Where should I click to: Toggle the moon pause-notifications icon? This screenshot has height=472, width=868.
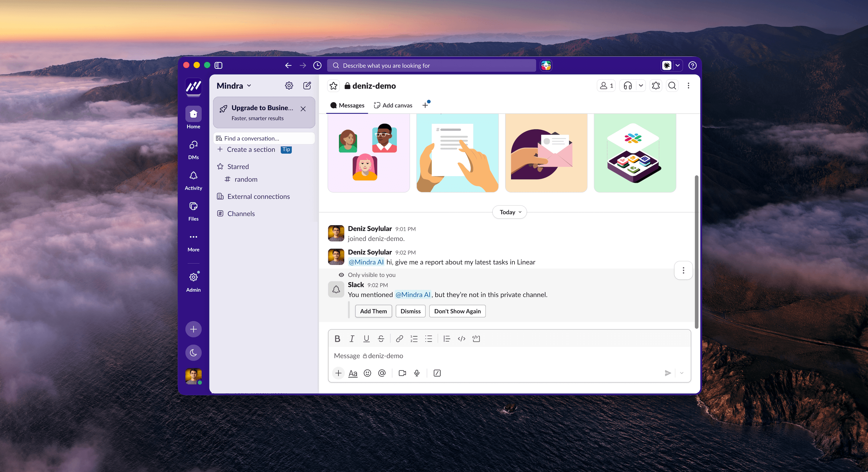pos(193,352)
